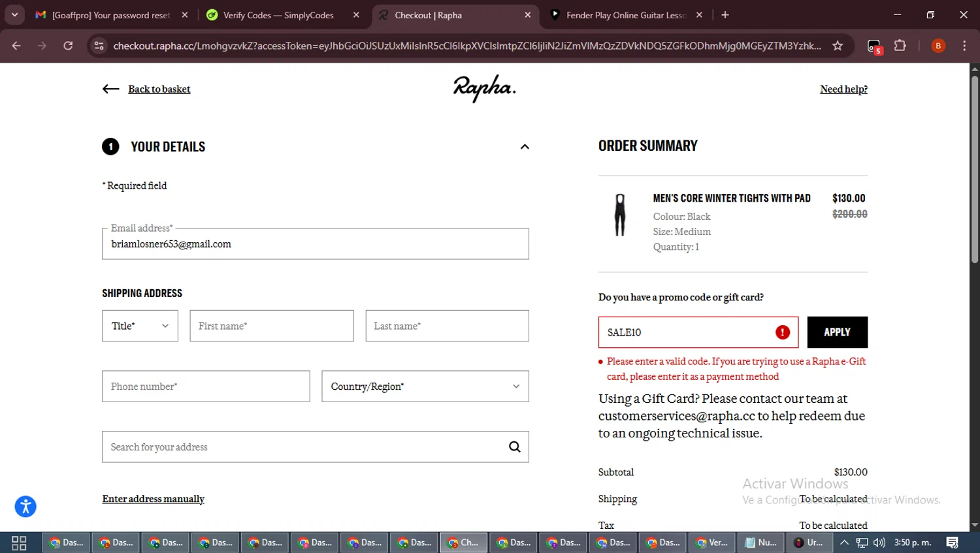
Task: Open the volume tray icon
Action: pyautogui.click(x=879, y=543)
